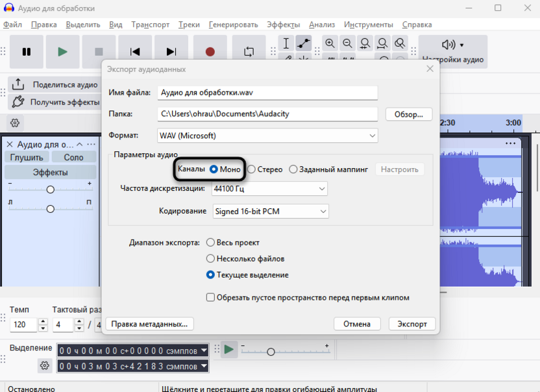This screenshot has height=392, width=540.
Task: Choose the multiple files export range
Action: [245, 259]
